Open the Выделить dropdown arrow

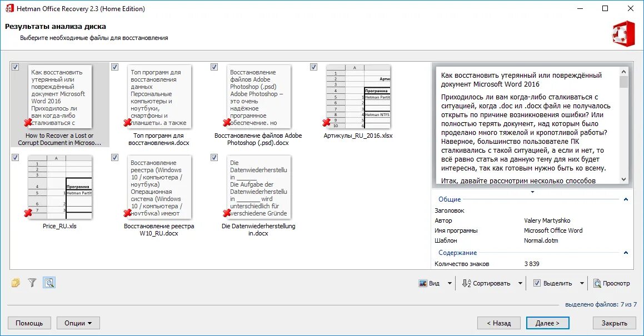click(x=582, y=283)
